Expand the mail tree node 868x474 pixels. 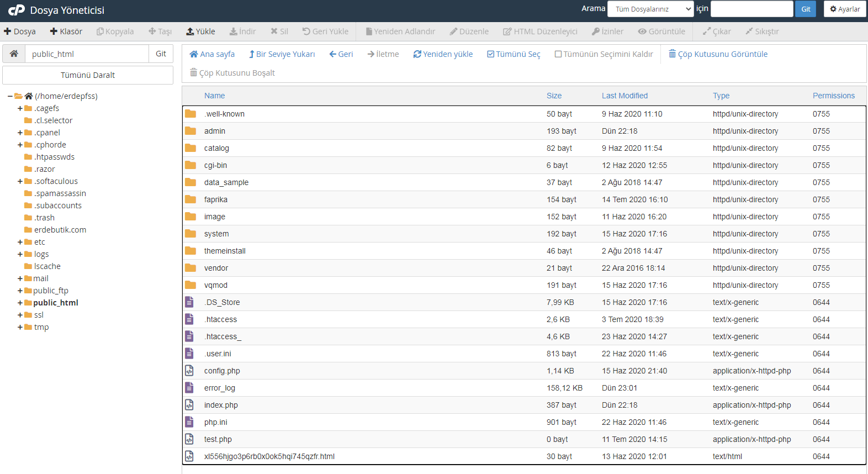pyautogui.click(x=20, y=278)
